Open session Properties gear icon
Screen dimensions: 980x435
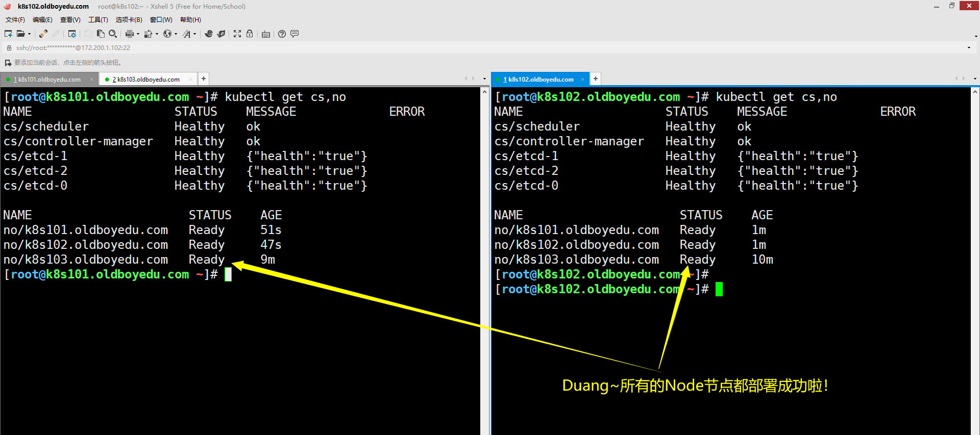coord(72,34)
